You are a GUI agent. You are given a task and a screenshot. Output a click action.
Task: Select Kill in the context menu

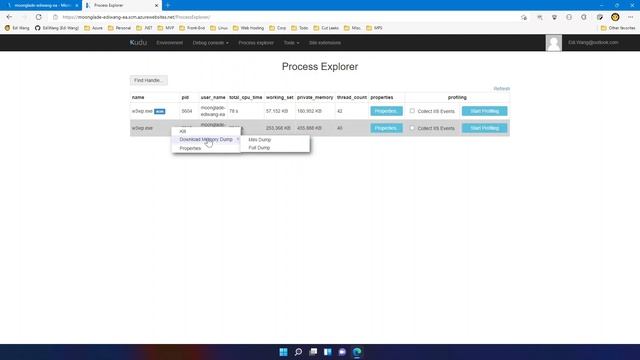tap(206, 131)
